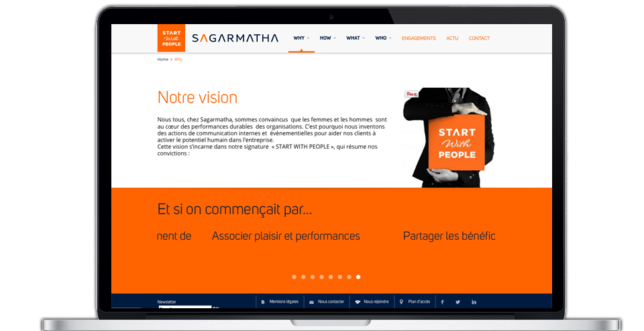This screenshot has width=644, height=331.
Task: Open the LinkedIn icon in footer
Action: (x=474, y=302)
